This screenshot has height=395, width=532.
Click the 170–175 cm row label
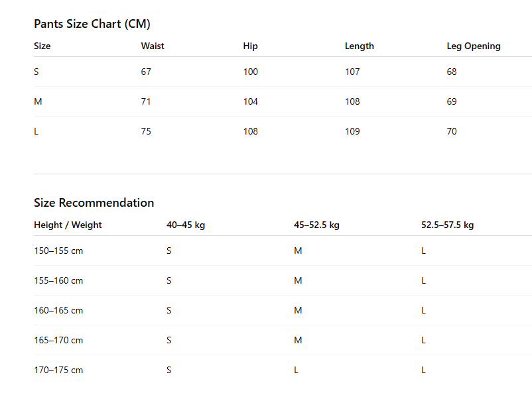click(x=58, y=370)
